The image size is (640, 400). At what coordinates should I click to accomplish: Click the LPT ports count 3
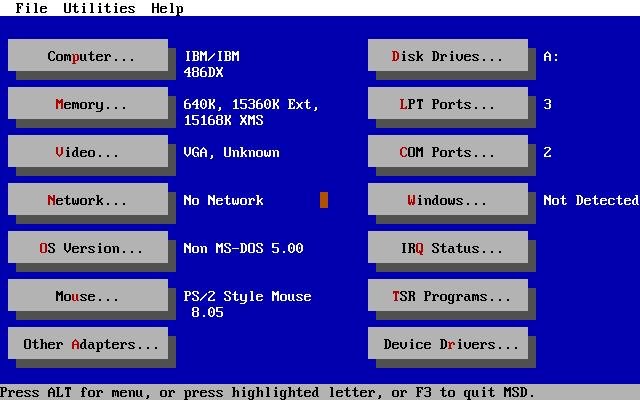(x=547, y=104)
